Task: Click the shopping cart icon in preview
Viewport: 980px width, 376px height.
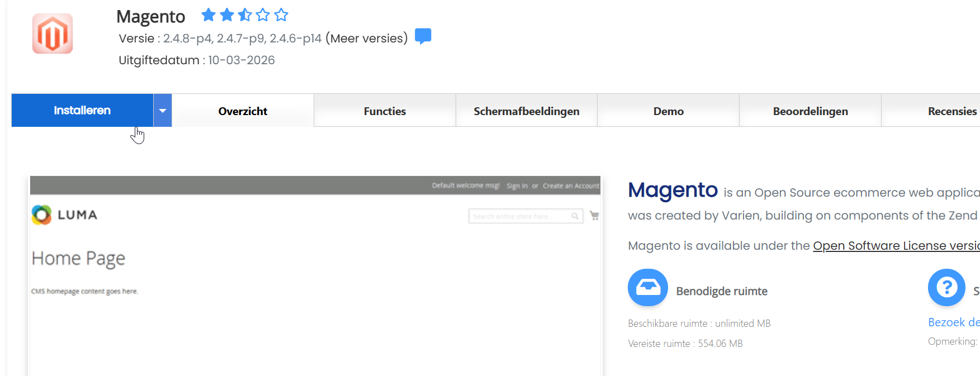Action: click(594, 216)
